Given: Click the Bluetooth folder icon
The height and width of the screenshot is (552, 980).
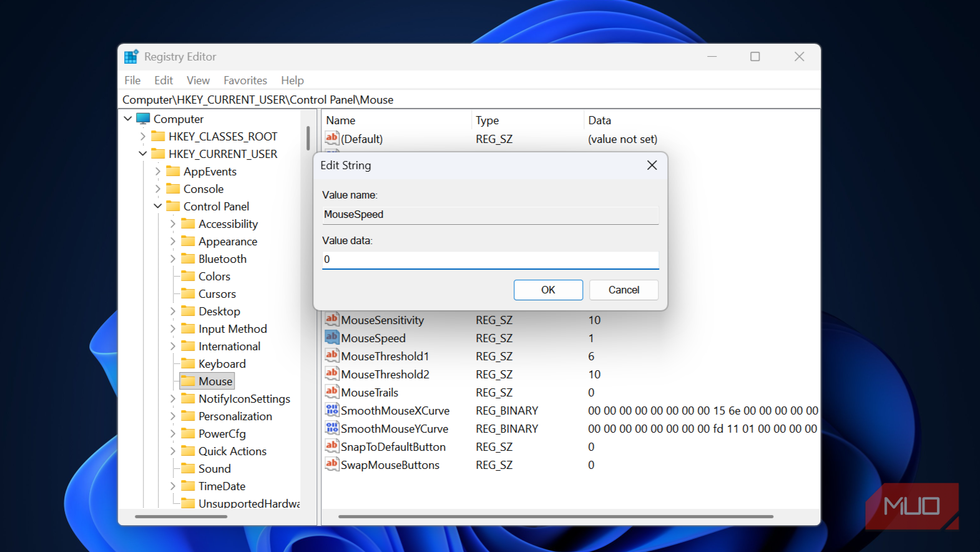Looking at the screenshot, I should (189, 259).
